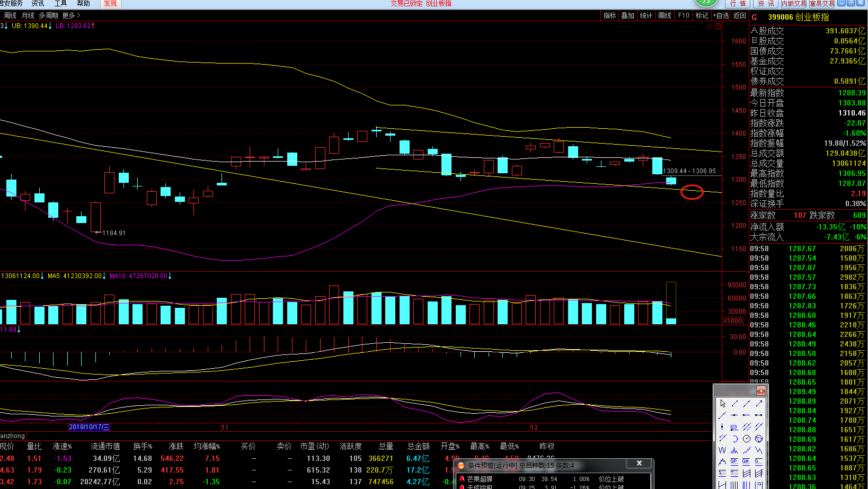Choose the descending zigzag tool

(x=759, y=450)
